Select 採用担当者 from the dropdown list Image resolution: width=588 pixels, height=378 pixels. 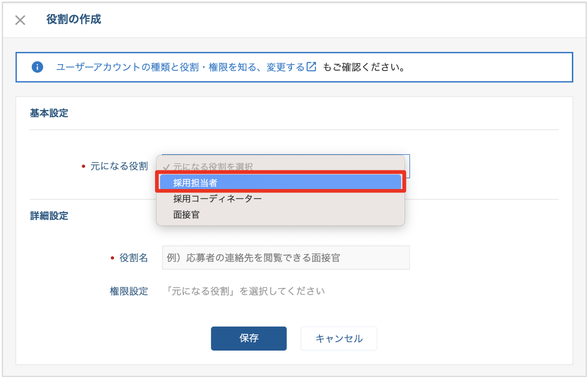click(280, 182)
